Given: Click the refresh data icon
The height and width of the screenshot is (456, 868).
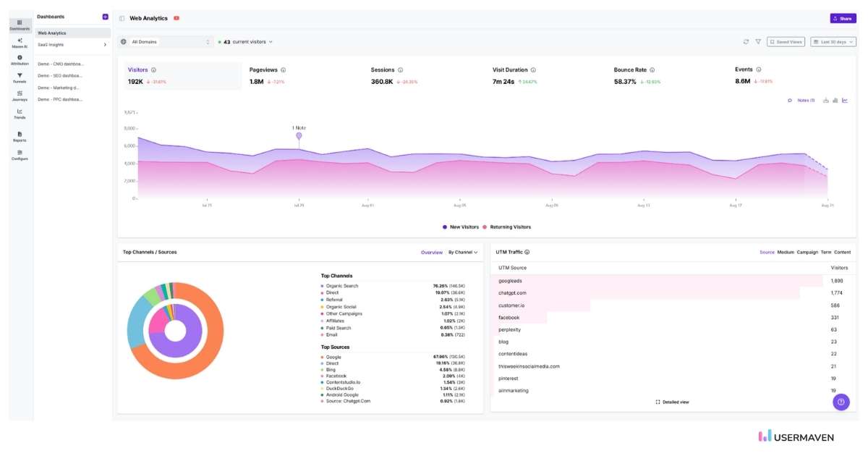Looking at the screenshot, I should tap(746, 42).
